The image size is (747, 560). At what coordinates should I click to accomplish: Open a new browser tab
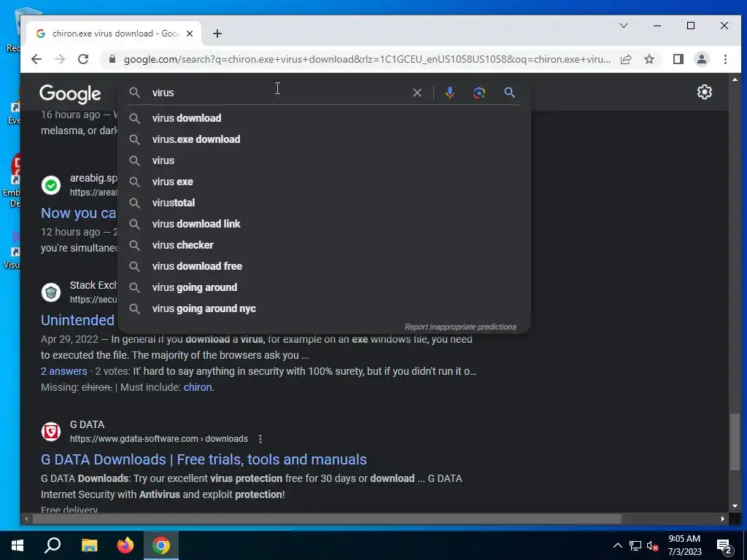217,34
